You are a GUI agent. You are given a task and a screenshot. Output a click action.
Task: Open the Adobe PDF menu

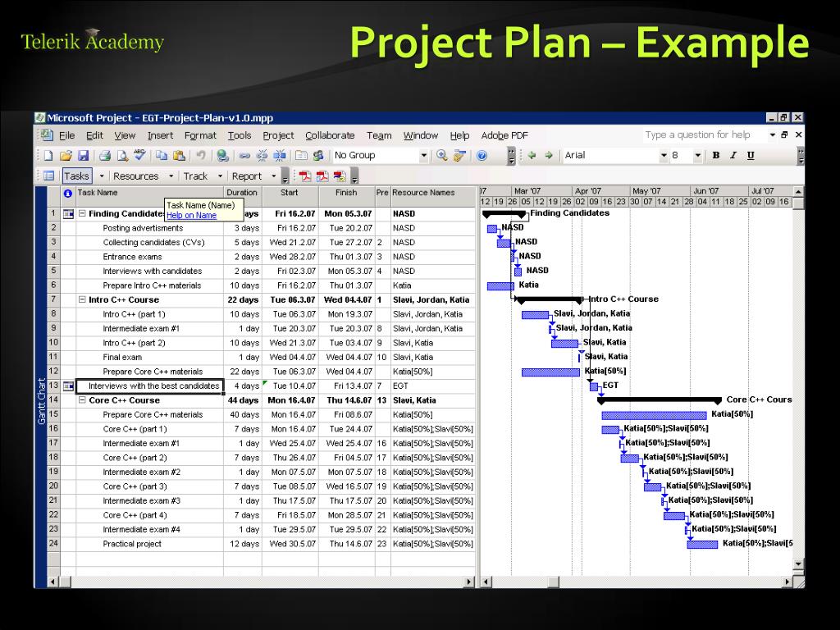(504, 135)
